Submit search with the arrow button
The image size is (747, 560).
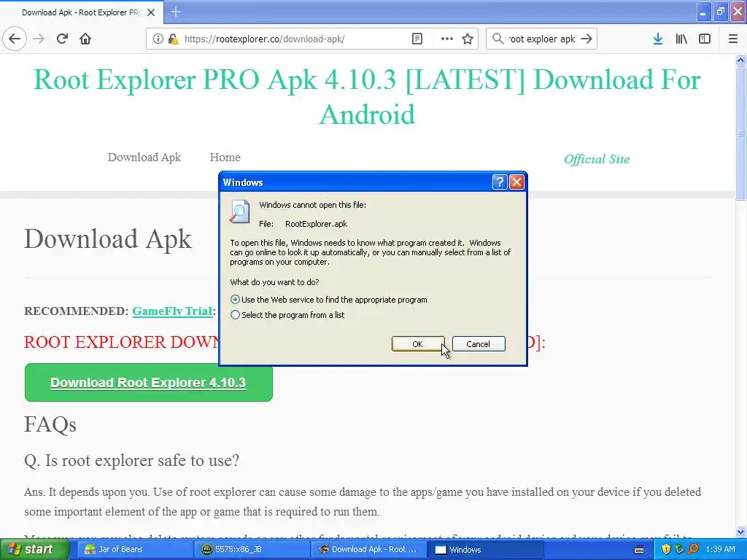(587, 39)
